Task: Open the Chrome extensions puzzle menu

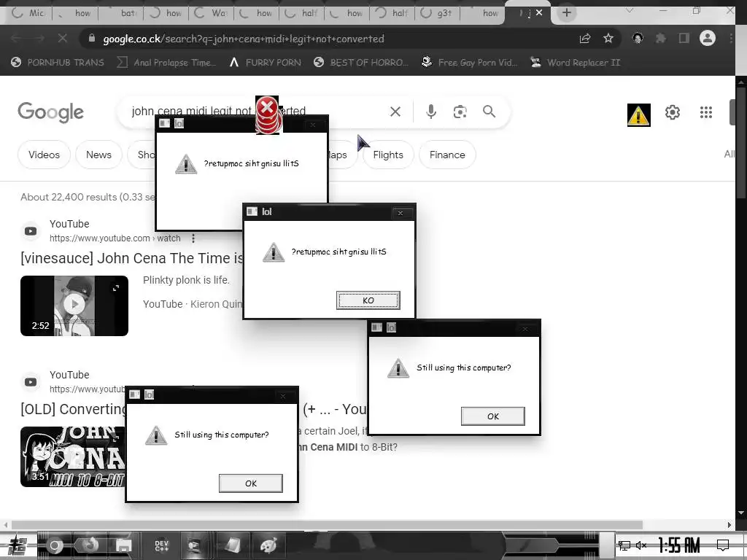Action: [661, 39]
